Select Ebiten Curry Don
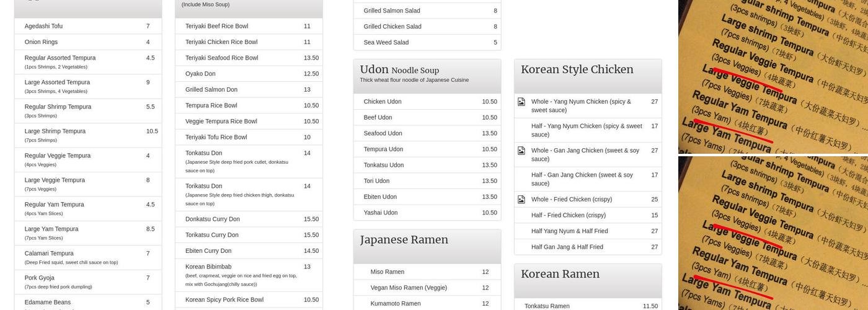This screenshot has height=310, width=868. tap(249, 251)
